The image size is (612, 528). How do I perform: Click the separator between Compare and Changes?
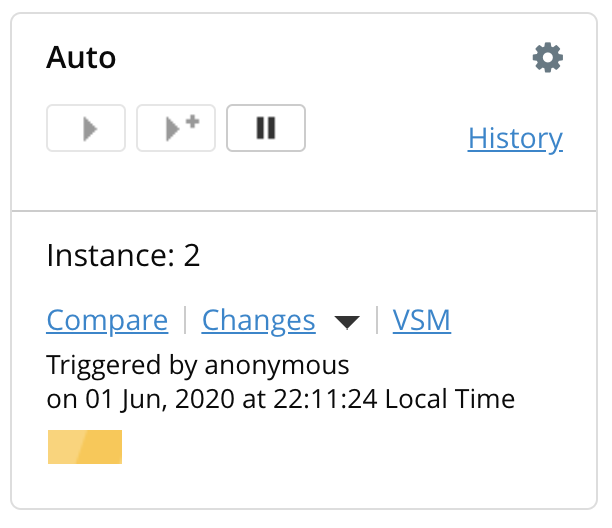(185, 321)
